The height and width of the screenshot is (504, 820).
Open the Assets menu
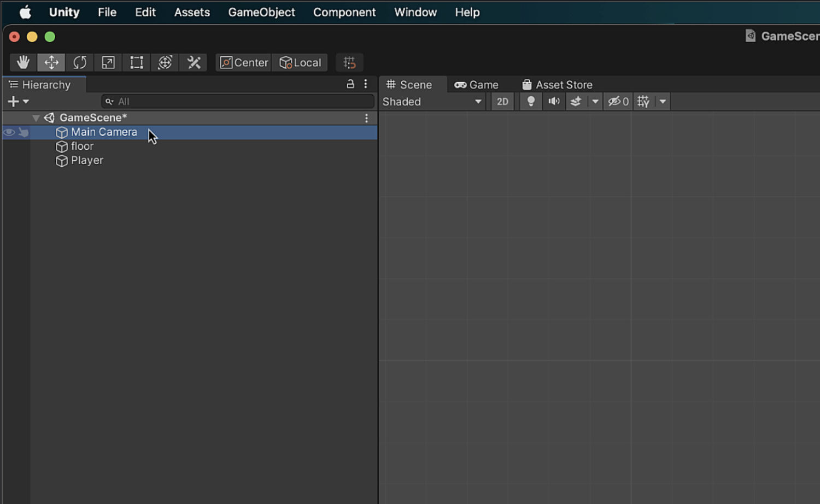pyautogui.click(x=192, y=12)
